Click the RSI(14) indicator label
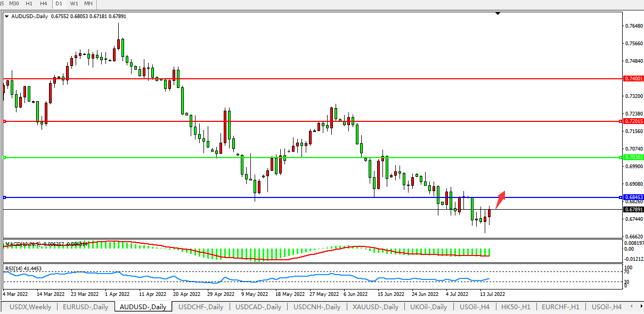 pos(23,269)
